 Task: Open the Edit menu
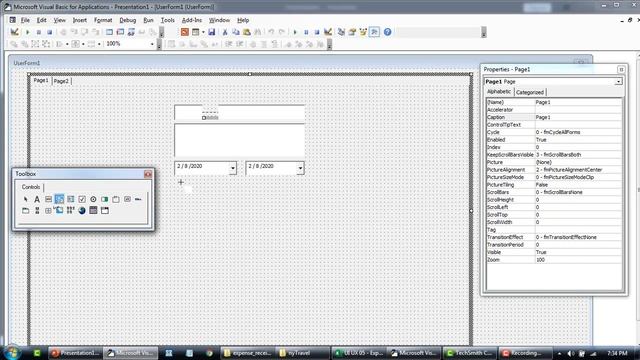click(42, 20)
